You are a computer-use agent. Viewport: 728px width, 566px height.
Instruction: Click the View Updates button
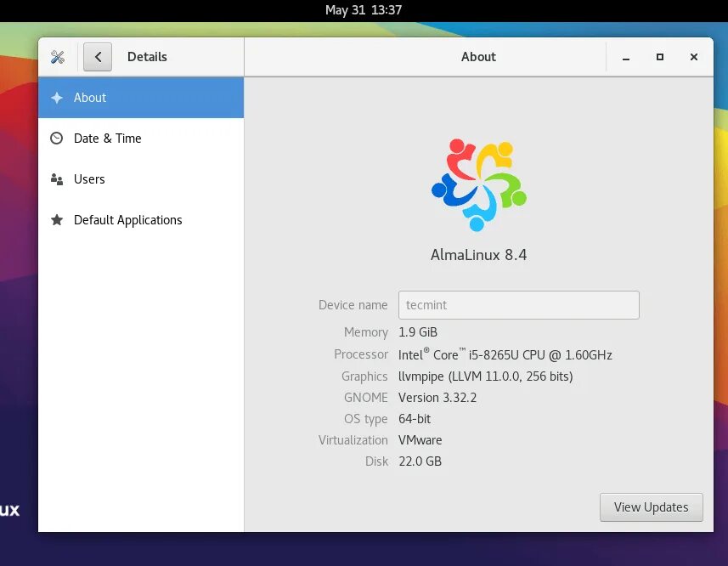(x=651, y=507)
